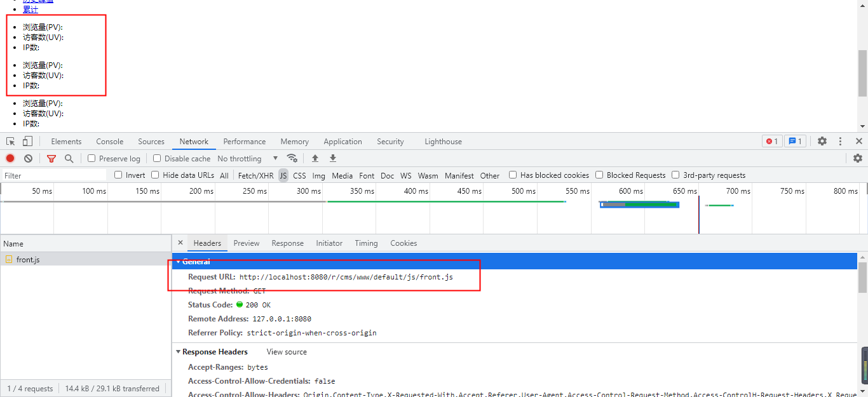
Task: Export HAR file download arrow icon
Action: coord(332,159)
